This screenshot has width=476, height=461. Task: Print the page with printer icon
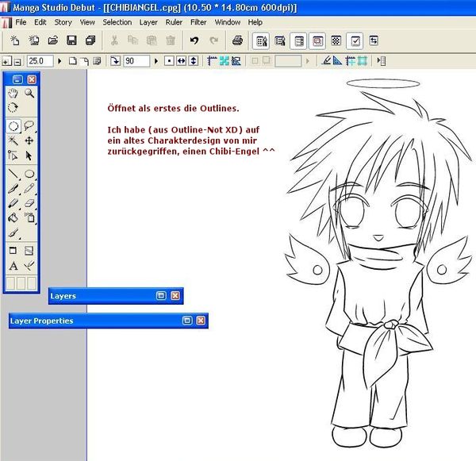click(237, 40)
